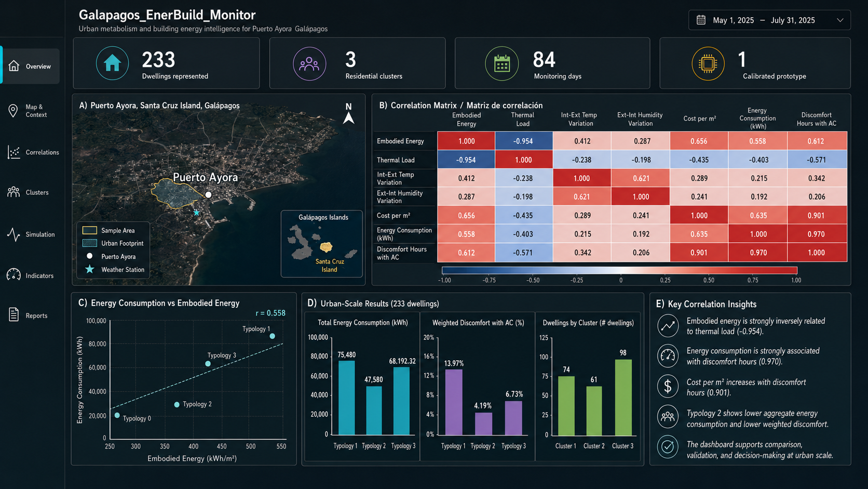Screen dimensions: 868x489
Task: Click the 4.19% discomfort bar
Action: [x=483, y=424]
